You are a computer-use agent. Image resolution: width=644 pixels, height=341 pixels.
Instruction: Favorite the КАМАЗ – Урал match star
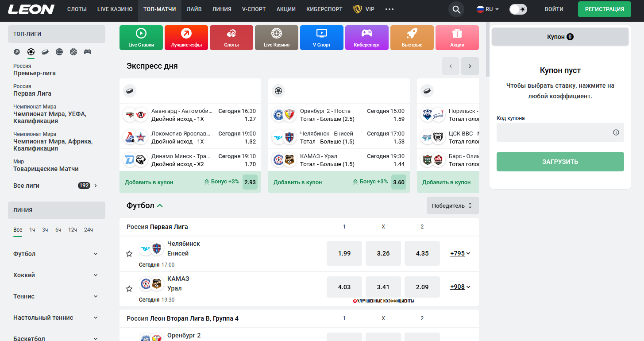point(129,289)
